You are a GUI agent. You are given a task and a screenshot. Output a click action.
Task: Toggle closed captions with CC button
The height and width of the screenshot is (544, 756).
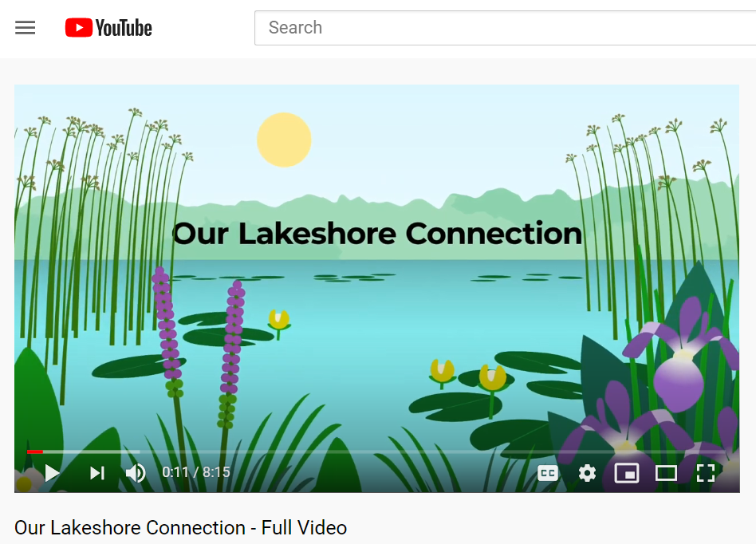coord(548,473)
